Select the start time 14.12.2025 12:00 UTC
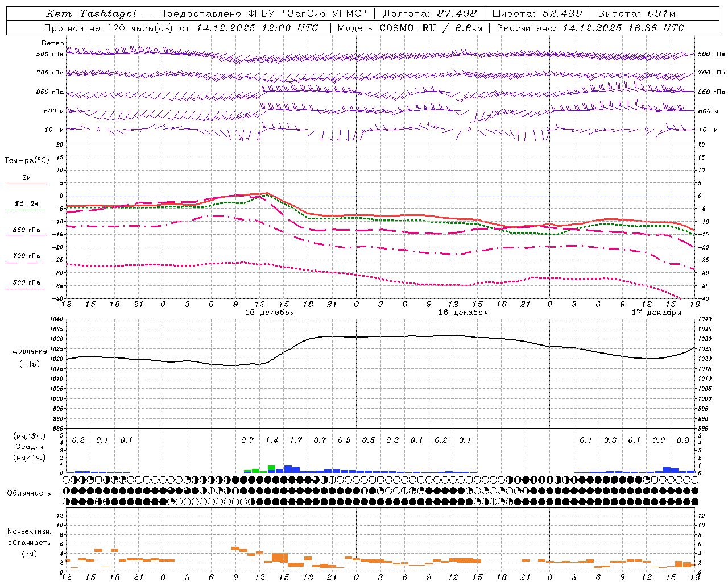 click(257, 27)
